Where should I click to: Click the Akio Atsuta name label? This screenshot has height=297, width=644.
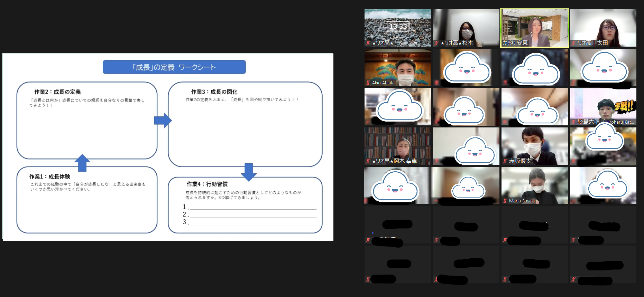383,83
